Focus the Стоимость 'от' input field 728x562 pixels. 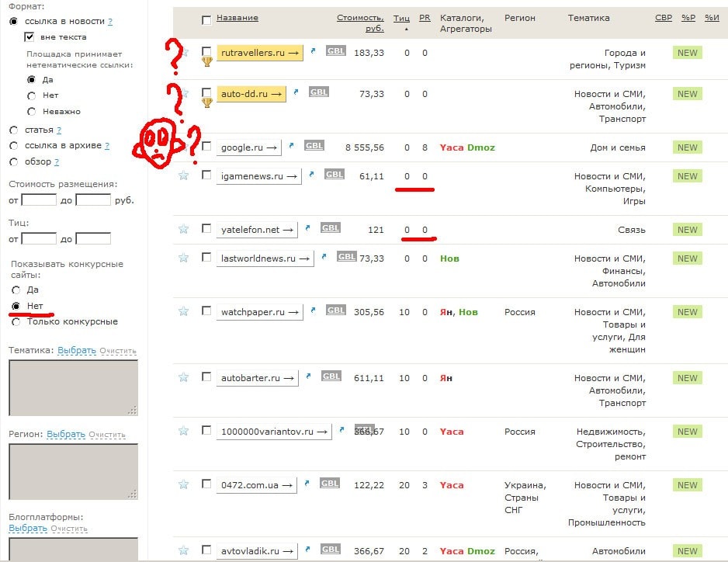coord(39,200)
